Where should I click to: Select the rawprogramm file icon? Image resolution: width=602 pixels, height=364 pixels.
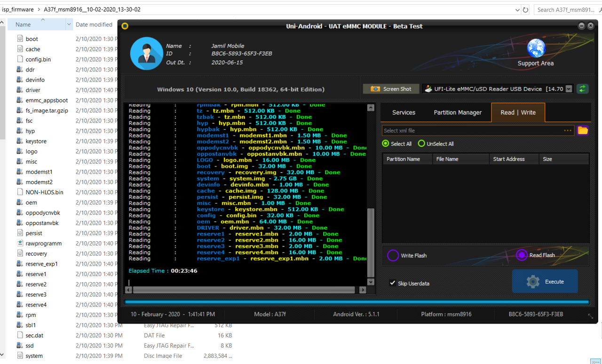[x=20, y=243]
